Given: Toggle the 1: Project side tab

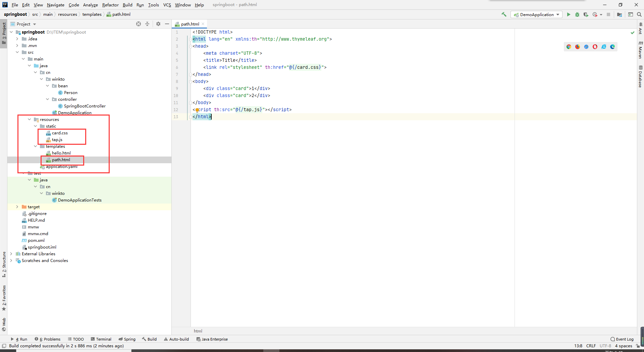Looking at the screenshot, I should pos(4,34).
